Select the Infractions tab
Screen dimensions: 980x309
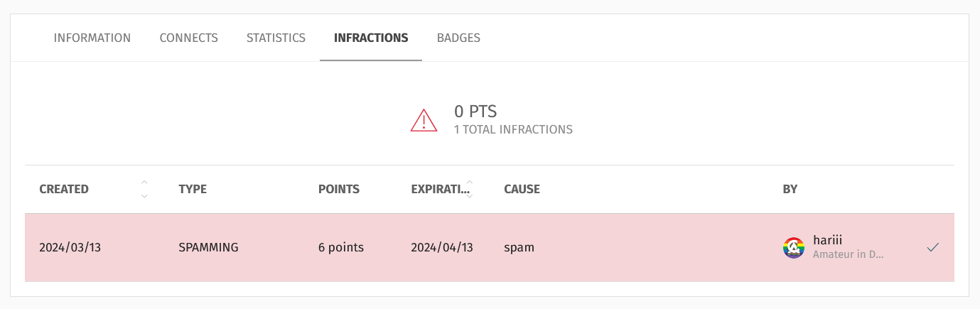(x=371, y=38)
